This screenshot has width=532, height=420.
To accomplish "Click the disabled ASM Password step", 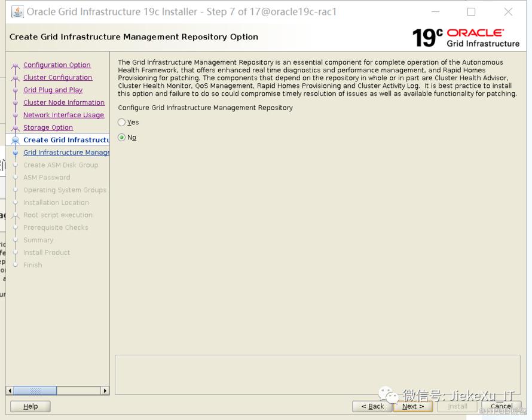I will click(47, 178).
